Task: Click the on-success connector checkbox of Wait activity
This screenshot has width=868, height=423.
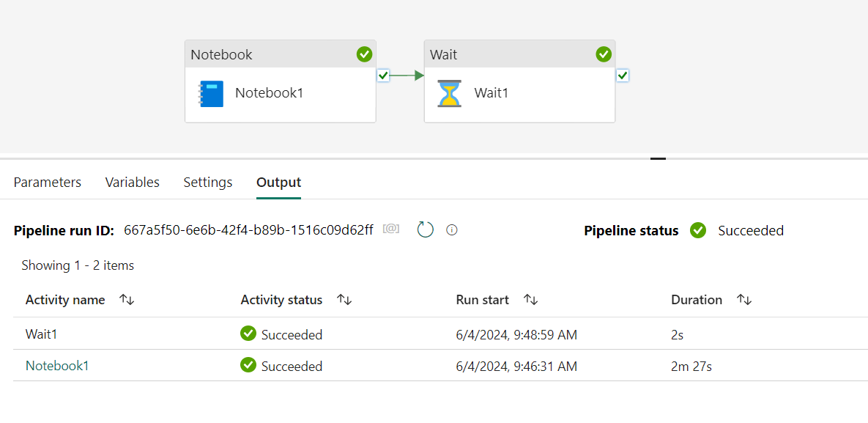Action: (622, 76)
